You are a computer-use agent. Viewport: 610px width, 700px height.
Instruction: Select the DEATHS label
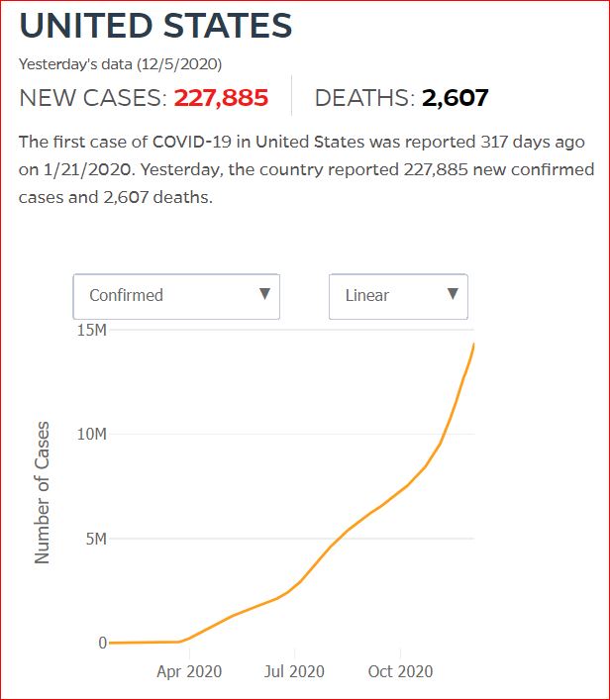(364, 98)
